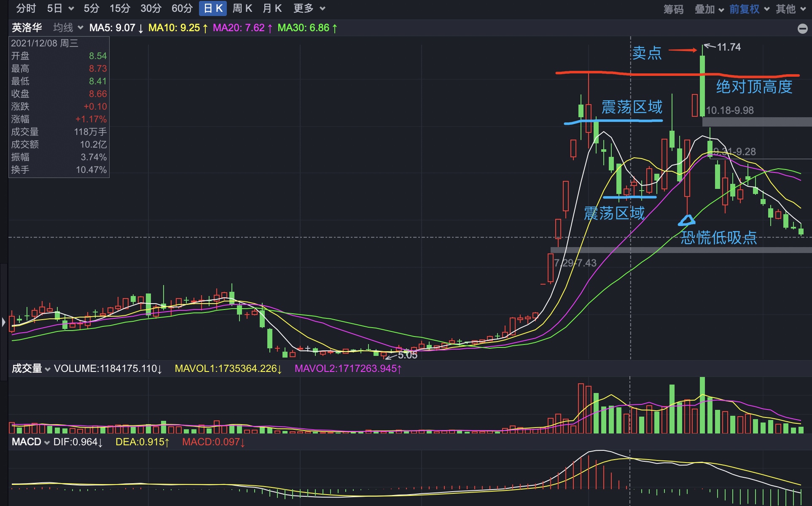
Task: Change the MACD indicator via its dropdown
Action: coord(47,443)
